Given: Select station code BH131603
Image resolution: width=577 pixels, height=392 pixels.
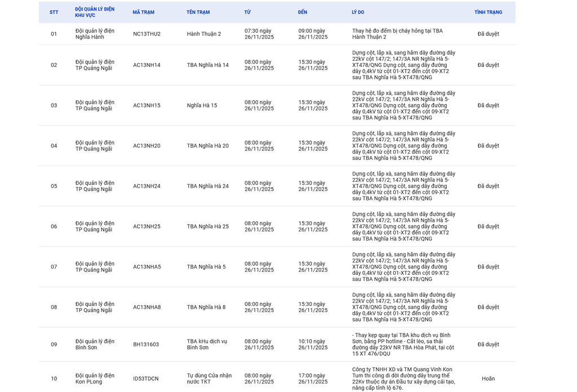Looking at the screenshot, I should click(x=146, y=345).
